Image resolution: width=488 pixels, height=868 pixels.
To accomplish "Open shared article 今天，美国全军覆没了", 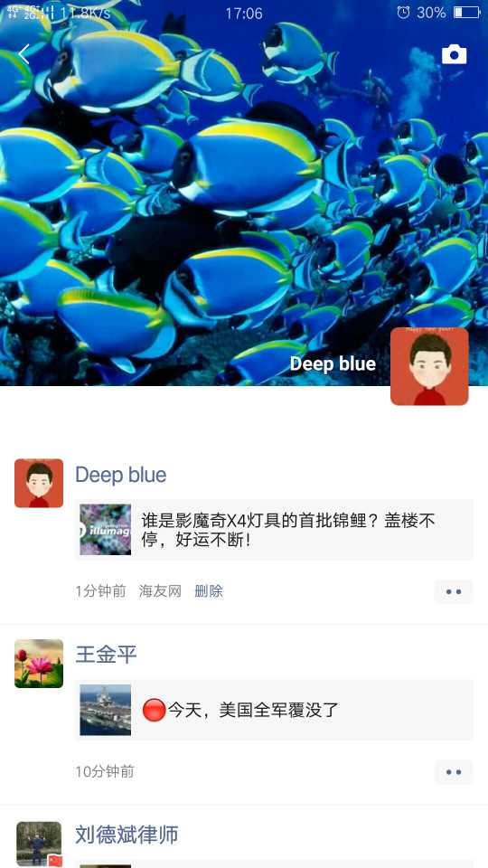I will [x=274, y=711].
